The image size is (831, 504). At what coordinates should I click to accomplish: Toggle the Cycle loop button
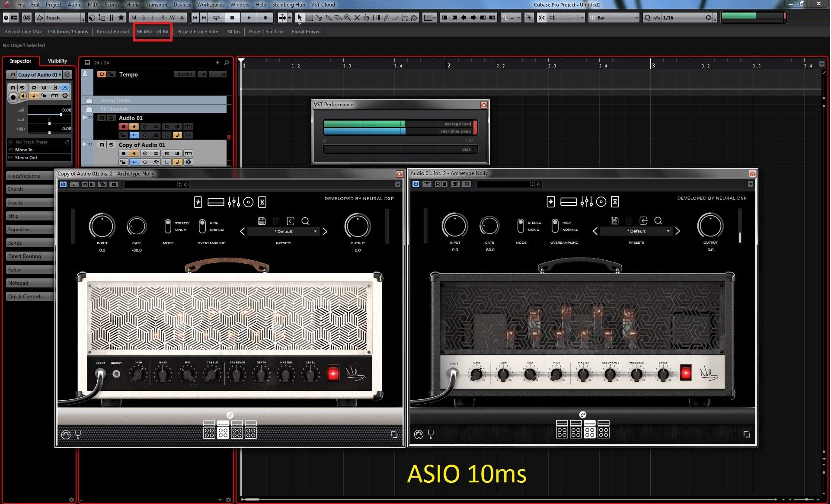216,18
